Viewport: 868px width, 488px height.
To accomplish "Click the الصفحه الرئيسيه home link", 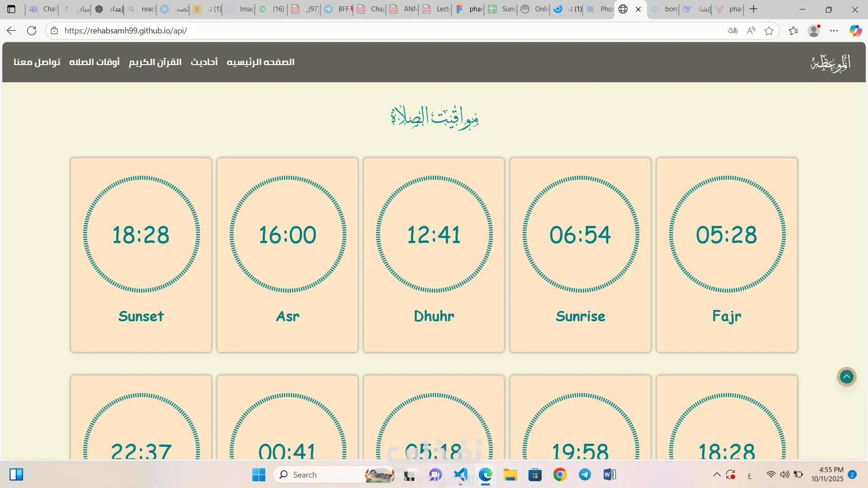I will pyautogui.click(x=260, y=62).
